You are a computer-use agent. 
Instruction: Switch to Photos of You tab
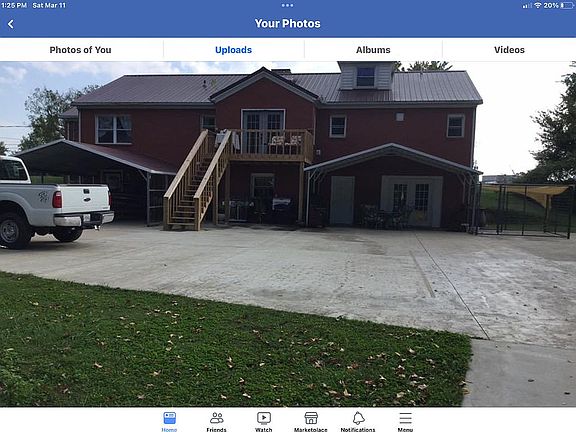click(80, 50)
